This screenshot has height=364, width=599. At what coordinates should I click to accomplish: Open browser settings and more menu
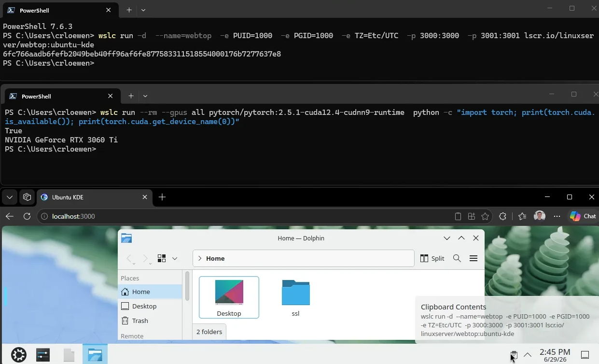[557, 216]
